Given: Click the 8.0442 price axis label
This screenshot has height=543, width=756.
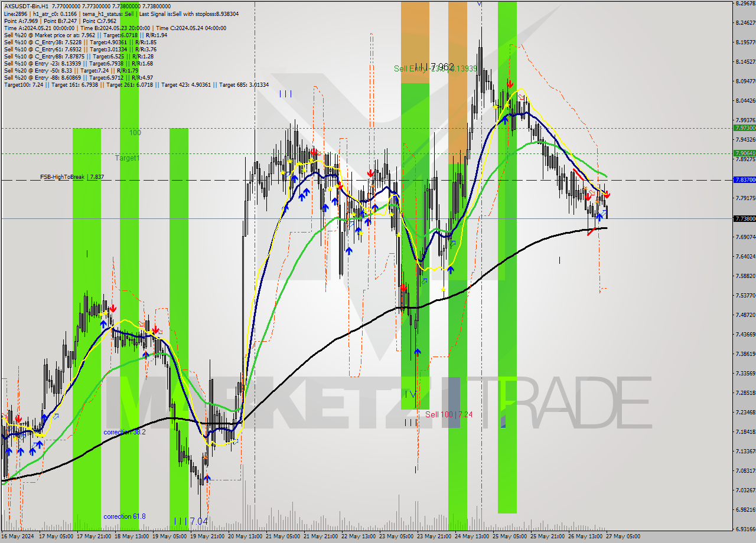Looking at the screenshot, I should click(745, 101).
